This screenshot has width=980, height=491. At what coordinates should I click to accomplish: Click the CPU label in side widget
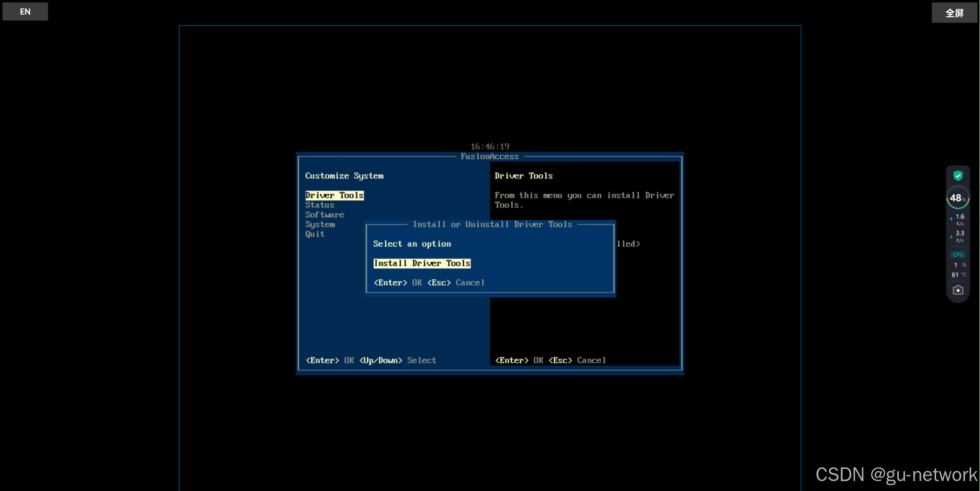point(958,255)
